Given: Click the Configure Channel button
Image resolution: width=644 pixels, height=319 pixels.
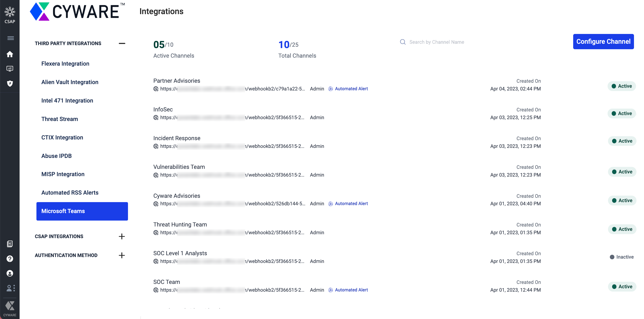Looking at the screenshot, I should (x=603, y=41).
